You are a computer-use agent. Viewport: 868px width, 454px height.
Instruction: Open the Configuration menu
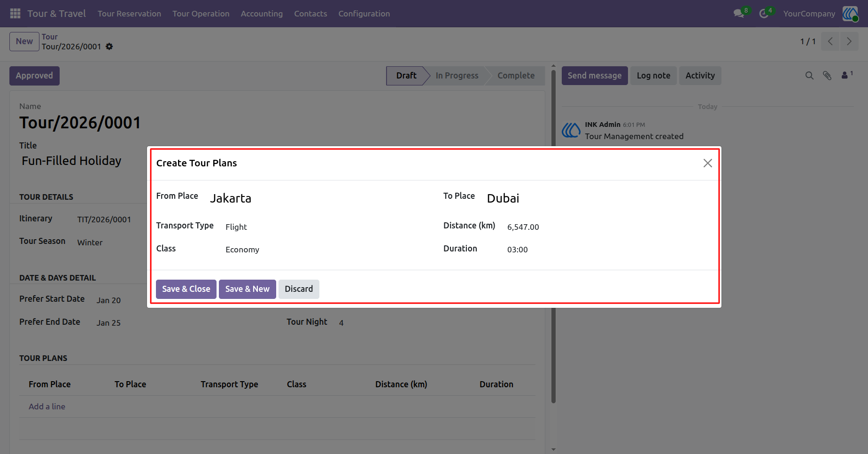click(364, 14)
